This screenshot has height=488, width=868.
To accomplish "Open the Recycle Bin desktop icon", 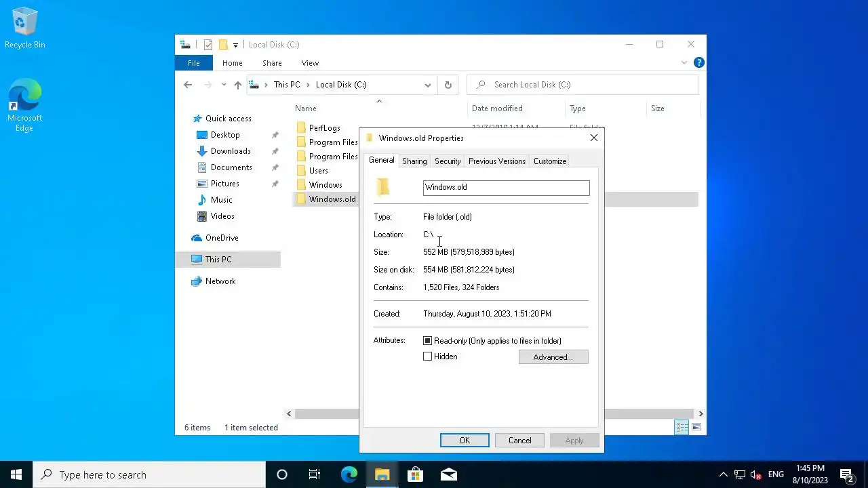I will [x=25, y=28].
